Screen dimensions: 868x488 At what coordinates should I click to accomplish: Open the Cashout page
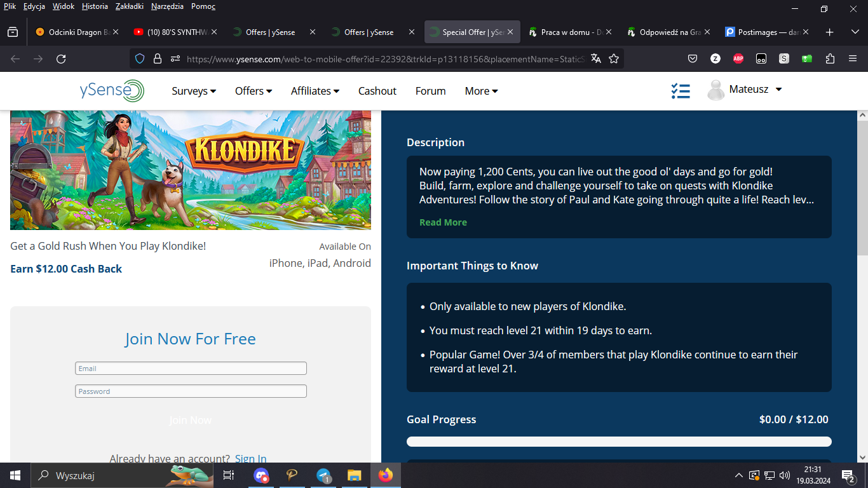tap(377, 91)
